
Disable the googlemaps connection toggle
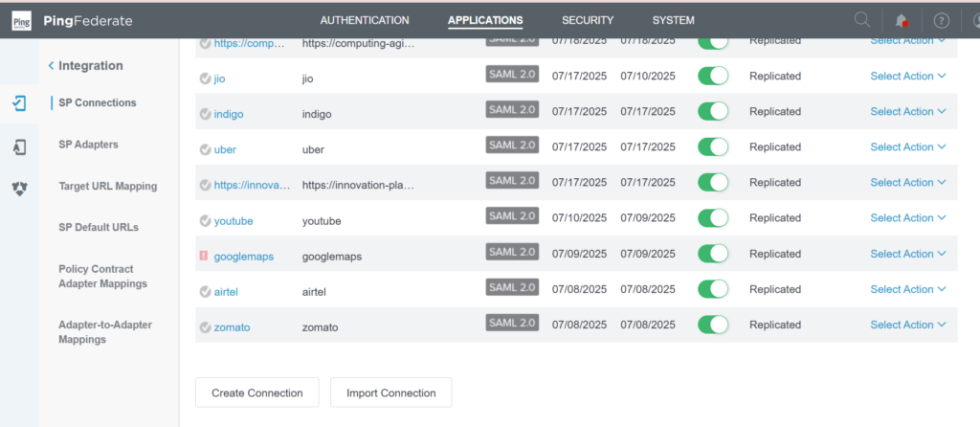[713, 254]
